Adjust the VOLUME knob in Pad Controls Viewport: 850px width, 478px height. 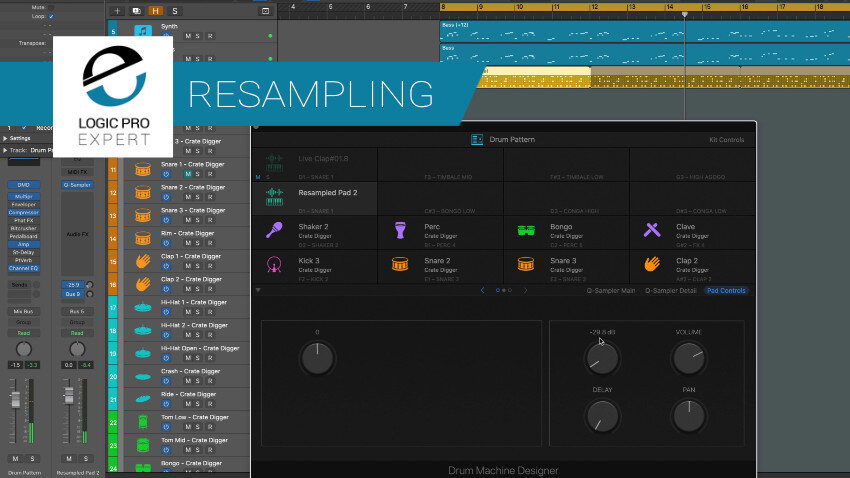tap(688, 358)
